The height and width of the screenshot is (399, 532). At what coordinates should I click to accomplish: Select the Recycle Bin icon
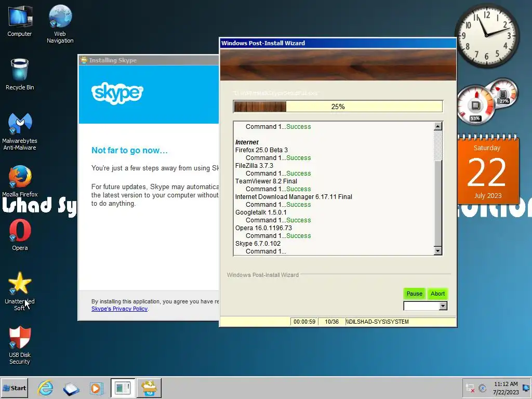[20, 74]
